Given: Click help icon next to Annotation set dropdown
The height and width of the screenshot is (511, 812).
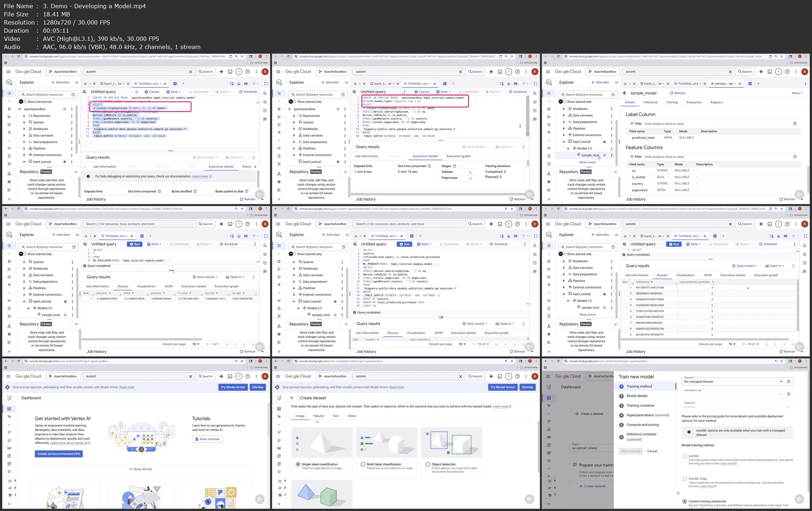Looking at the screenshot, I should tap(789, 395).
